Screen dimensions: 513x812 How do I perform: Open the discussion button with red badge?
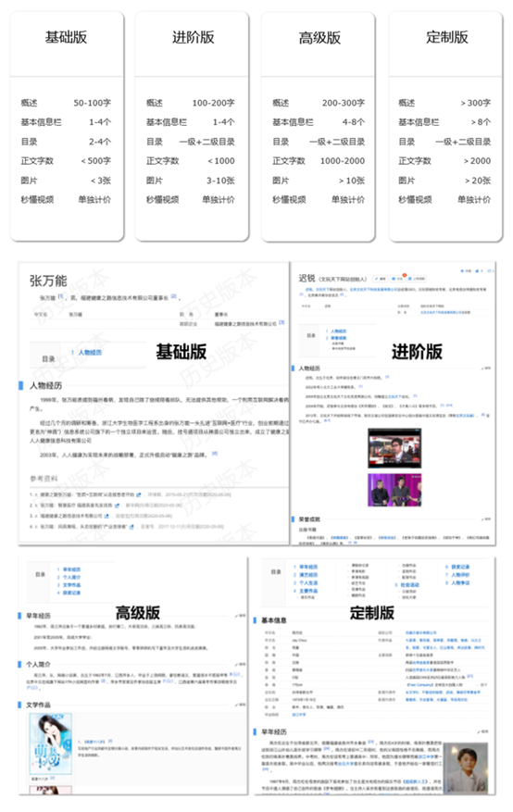tap(397, 279)
